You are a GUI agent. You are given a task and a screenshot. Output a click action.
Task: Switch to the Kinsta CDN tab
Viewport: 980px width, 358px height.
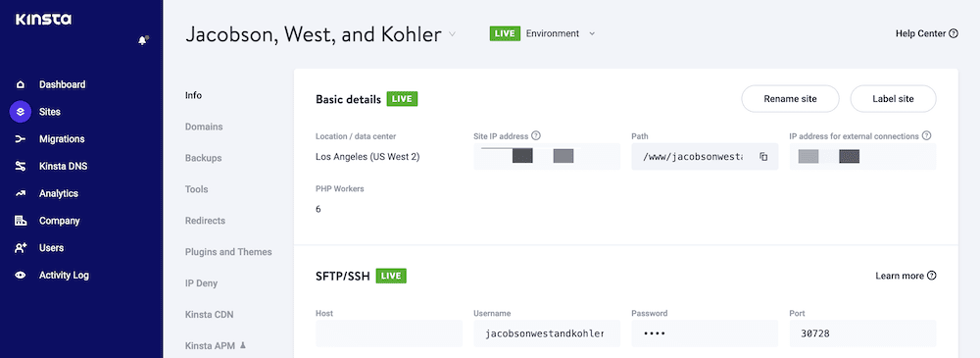tap(210, 314)
